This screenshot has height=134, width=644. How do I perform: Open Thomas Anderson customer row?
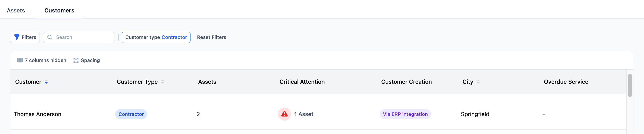point(37,114)
